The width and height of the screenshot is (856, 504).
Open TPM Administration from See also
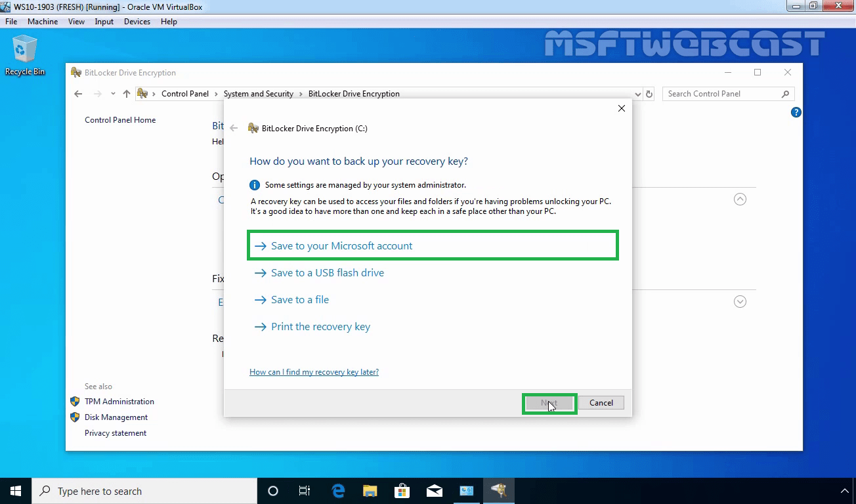point(119,401)
